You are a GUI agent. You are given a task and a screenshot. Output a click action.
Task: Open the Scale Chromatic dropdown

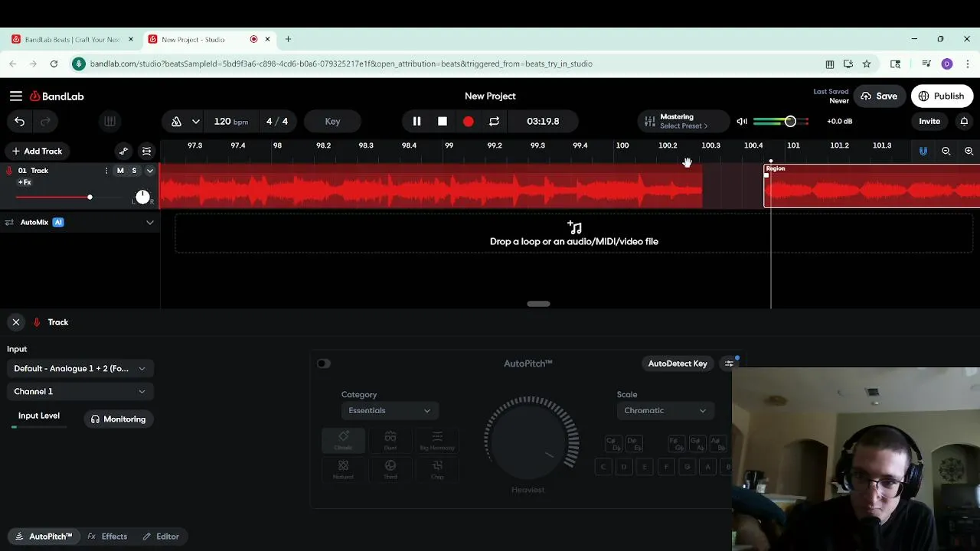tap(665, 410)
